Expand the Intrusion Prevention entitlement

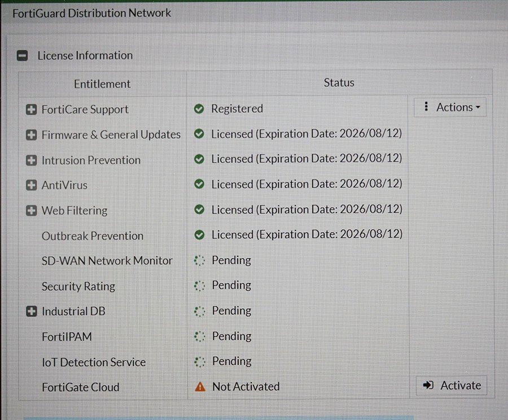point(32,160)
